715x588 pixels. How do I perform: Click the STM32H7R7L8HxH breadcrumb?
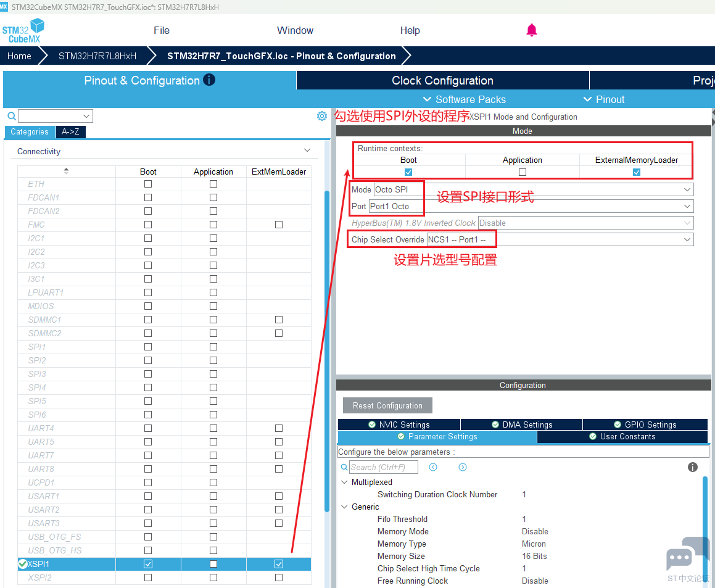point(97,56)
